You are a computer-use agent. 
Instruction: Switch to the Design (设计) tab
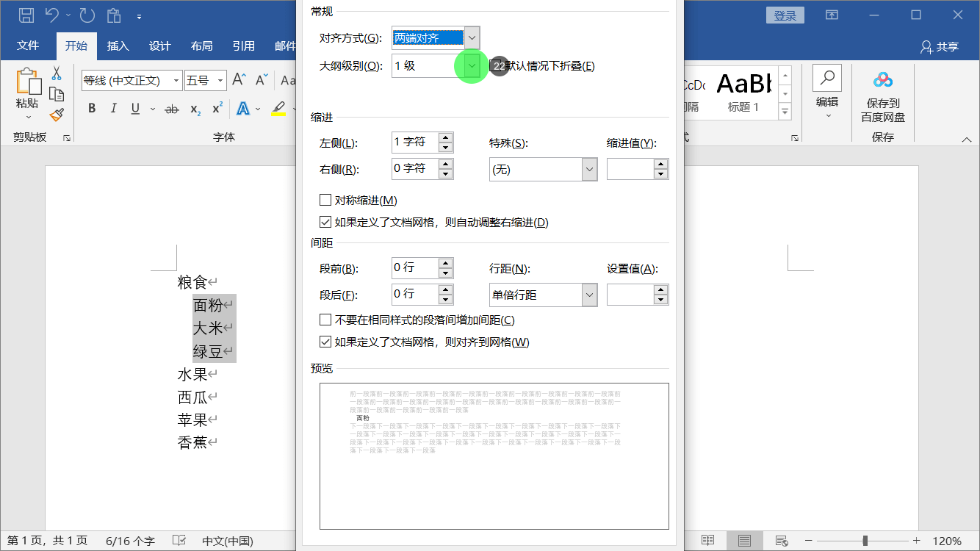point(159,46)
